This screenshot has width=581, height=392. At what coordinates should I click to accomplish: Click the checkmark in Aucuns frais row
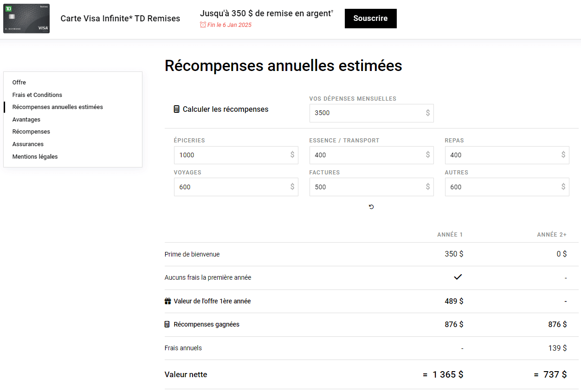(x=458, y=277)
